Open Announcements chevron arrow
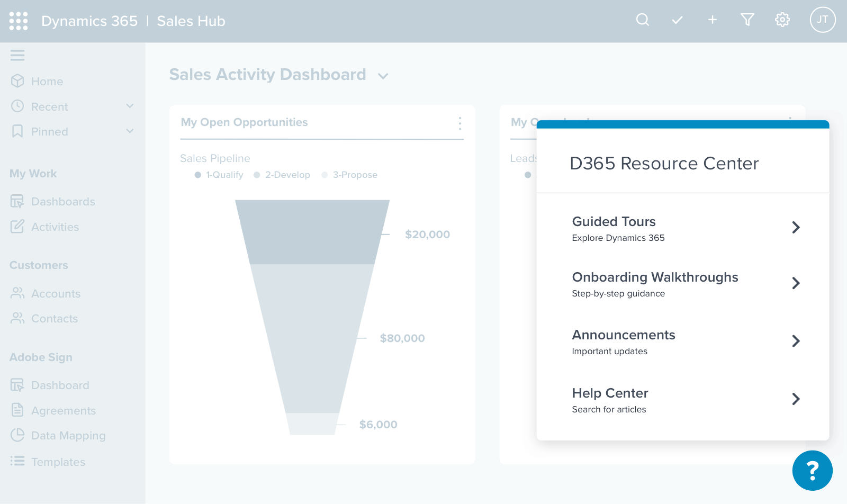The width and height of the screenshot is (847, 504). click(796, 341)
